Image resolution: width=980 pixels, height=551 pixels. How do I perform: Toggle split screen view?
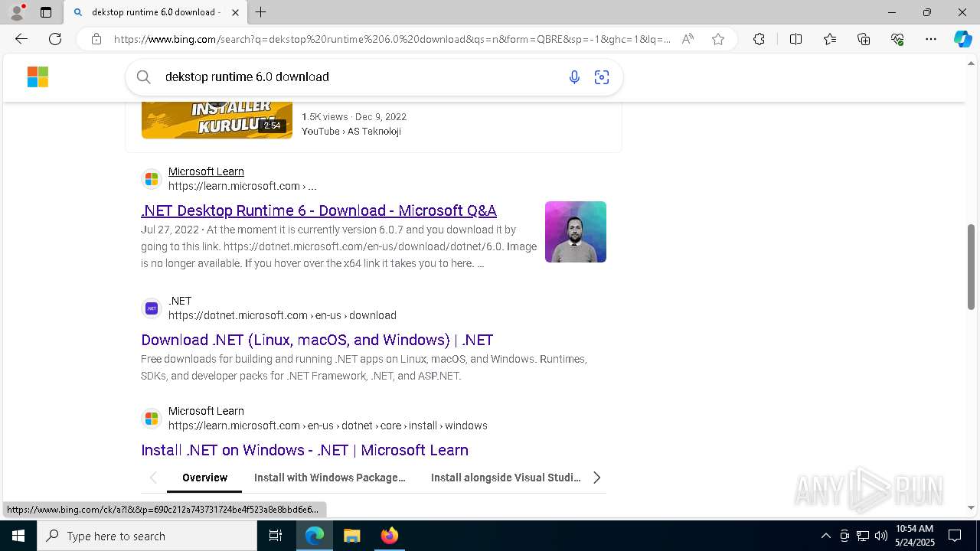tap(795, 39)
